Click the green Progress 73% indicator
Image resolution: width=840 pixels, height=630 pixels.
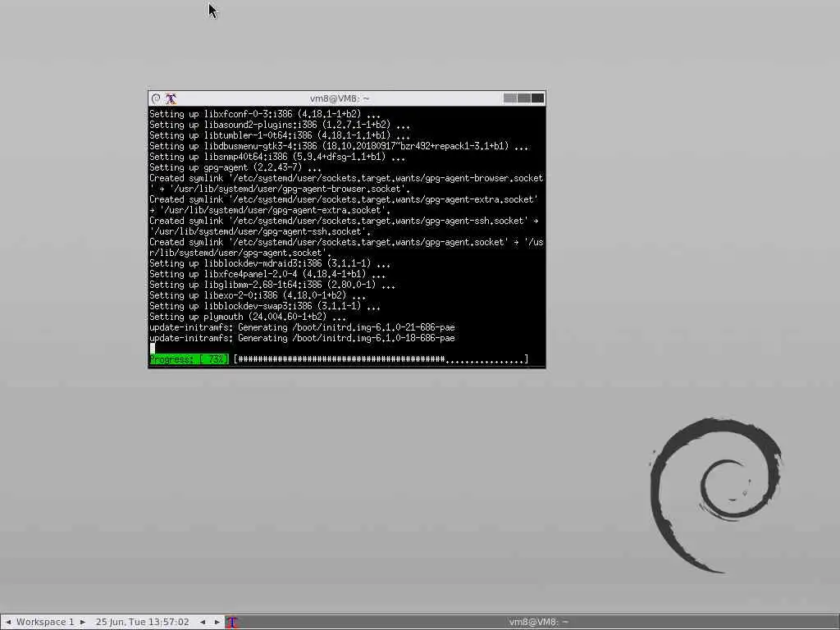click(x=189, y=359)
